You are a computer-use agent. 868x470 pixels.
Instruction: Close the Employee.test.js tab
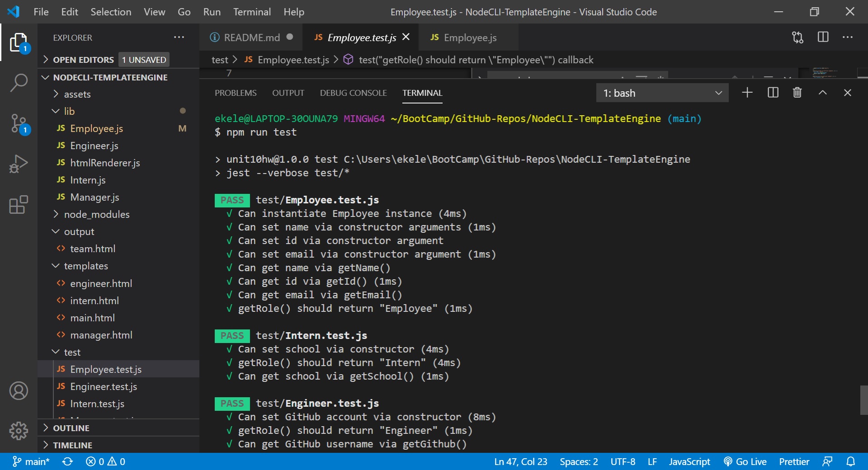pyautogui.click(x=406, y=37)
